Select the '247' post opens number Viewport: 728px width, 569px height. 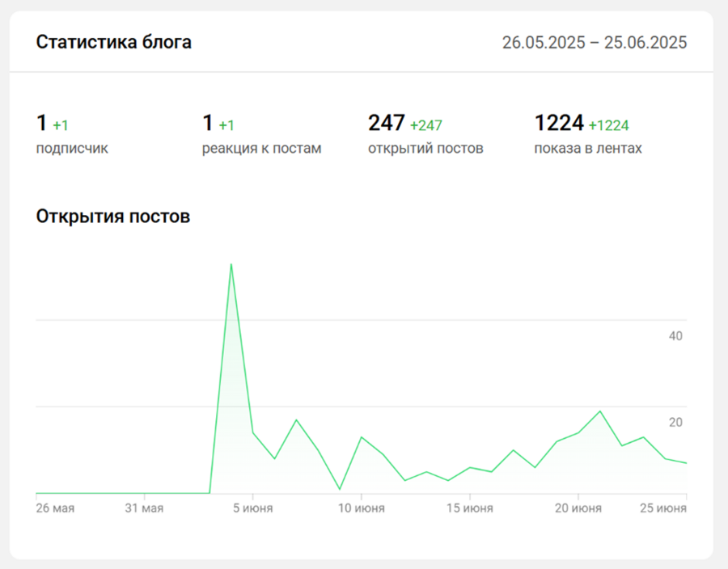click(x=387, y=124)
